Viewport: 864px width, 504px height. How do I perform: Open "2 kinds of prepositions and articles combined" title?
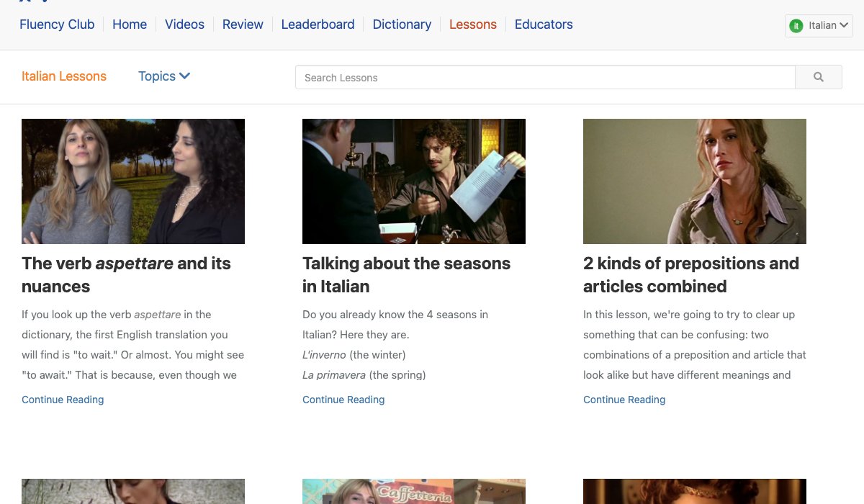(x=691, y=275)
